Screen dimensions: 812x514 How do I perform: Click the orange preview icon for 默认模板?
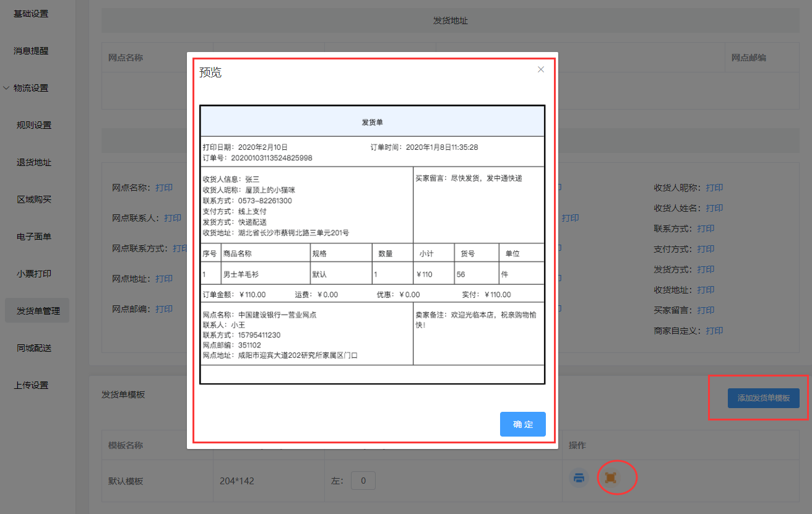click(610, 477)
